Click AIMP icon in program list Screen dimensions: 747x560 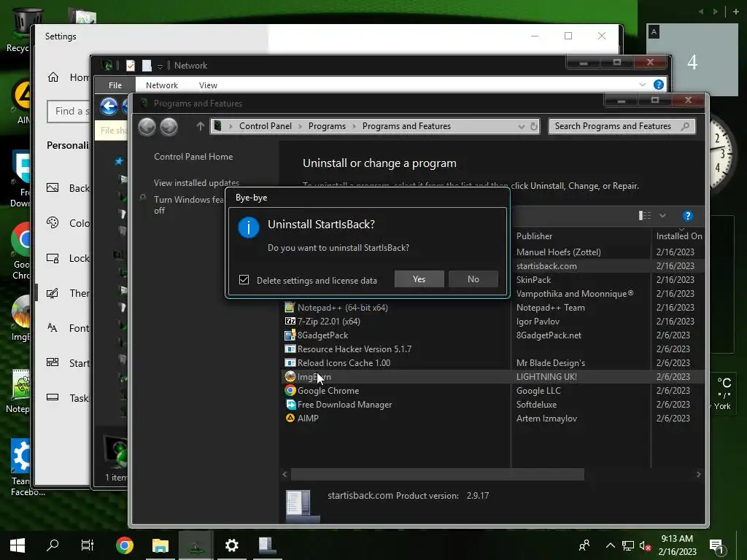(290, 418)
